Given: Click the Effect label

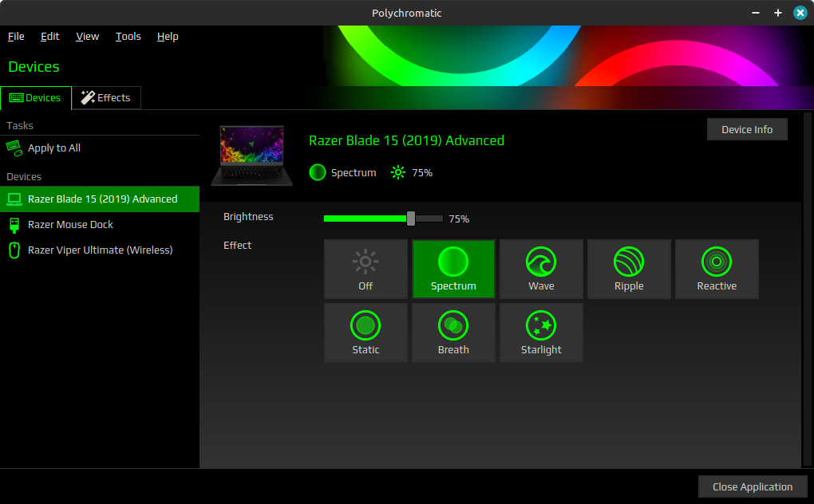Looking at the screenshot, I should (237, 246).
